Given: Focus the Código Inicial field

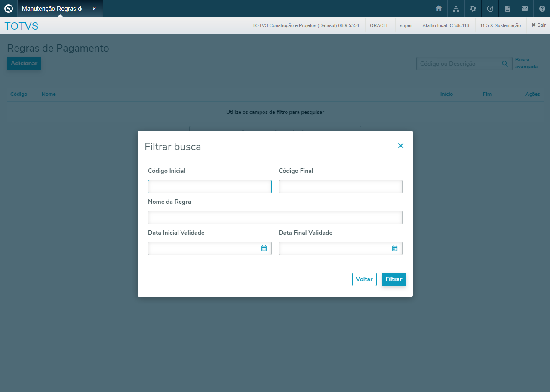Looking at the screenshot, I should (x=210, y=187).
